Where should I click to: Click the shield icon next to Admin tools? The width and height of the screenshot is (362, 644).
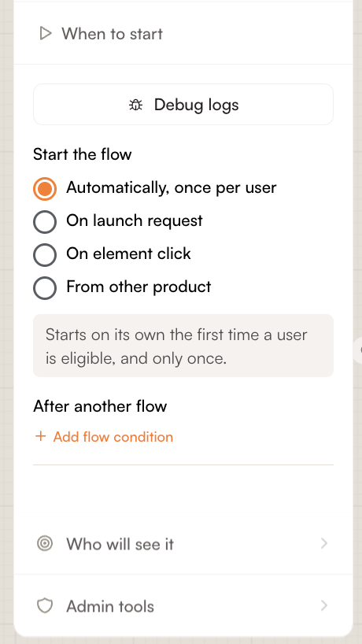pos(45,605)
